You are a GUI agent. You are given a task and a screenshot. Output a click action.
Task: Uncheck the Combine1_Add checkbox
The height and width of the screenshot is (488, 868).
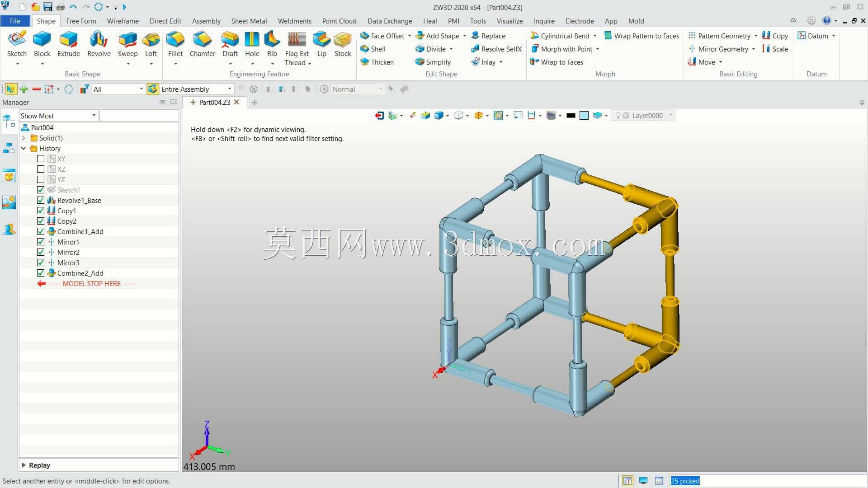[41, 231]
